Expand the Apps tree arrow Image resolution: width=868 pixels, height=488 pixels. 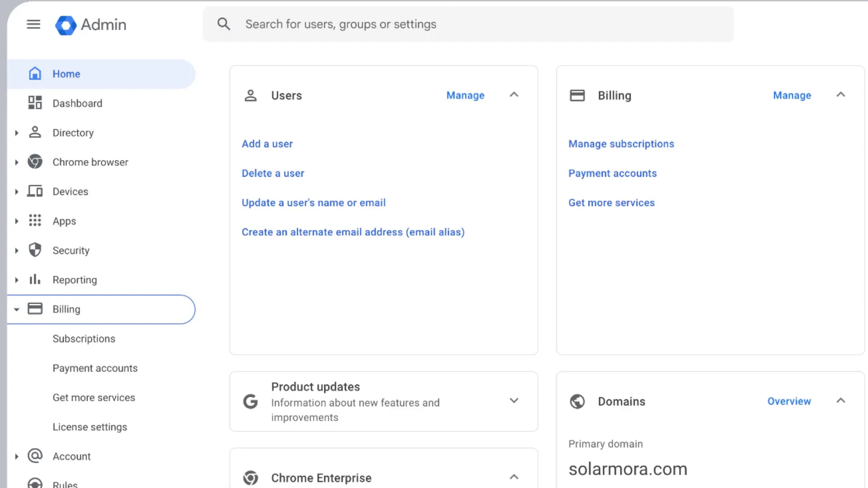17,221
